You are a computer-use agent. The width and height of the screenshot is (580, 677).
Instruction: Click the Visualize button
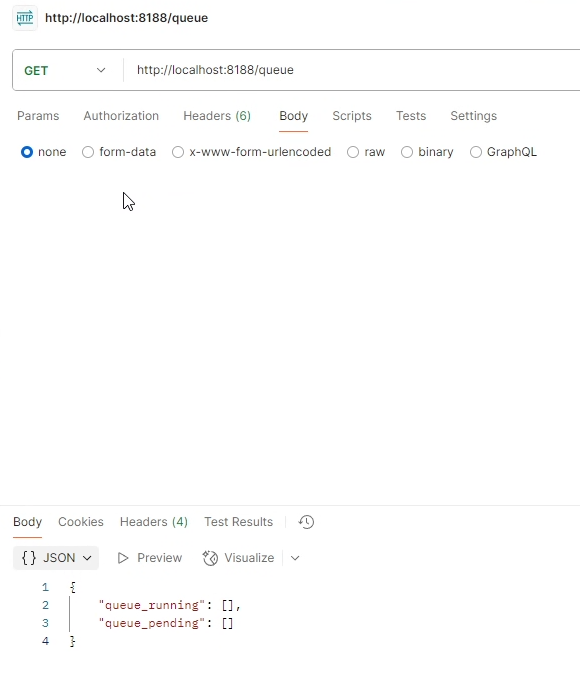238,558
